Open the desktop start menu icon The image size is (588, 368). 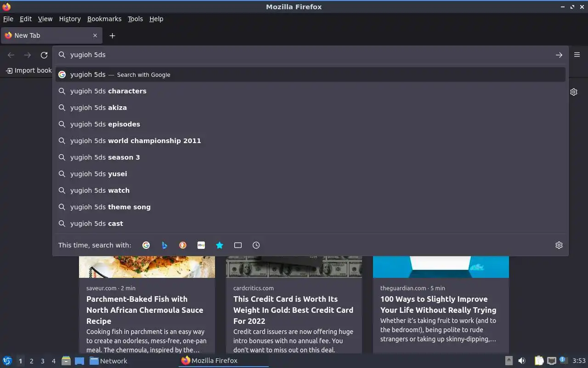point(7,361)
